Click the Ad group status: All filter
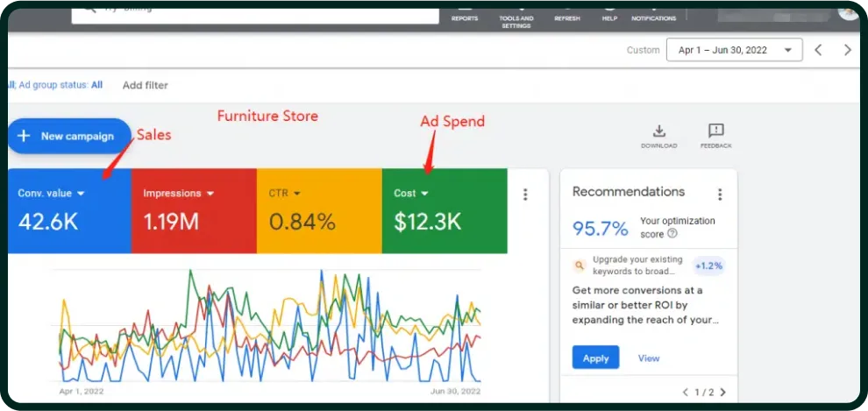Viewport: 868px width, 411px height. click(x=60, y=85)
